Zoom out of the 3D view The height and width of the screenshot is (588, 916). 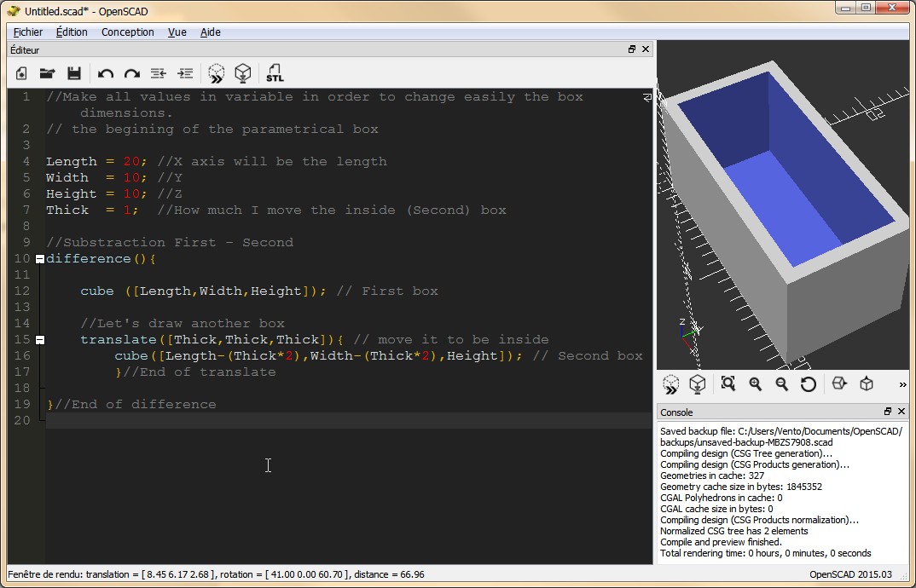781,383
